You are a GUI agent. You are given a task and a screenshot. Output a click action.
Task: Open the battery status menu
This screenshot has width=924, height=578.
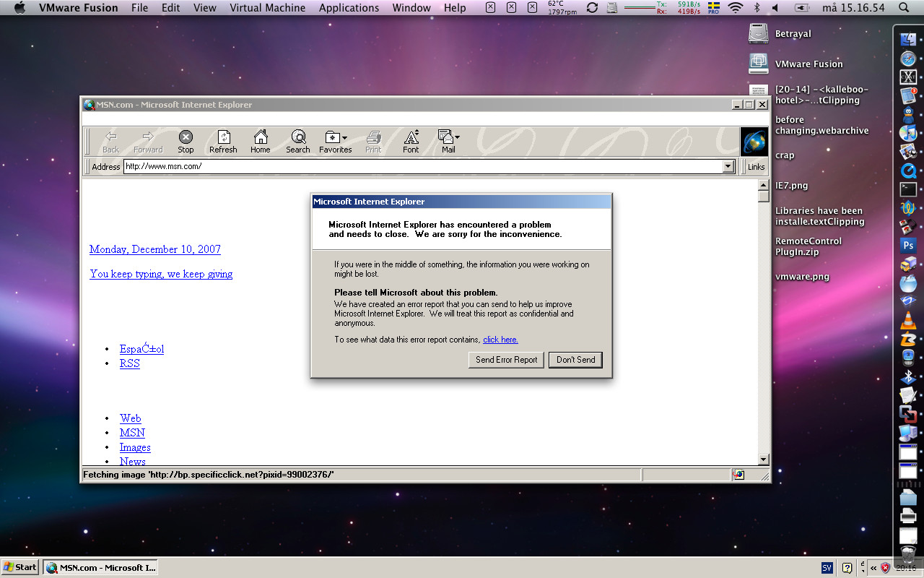[x=801, y=8]
